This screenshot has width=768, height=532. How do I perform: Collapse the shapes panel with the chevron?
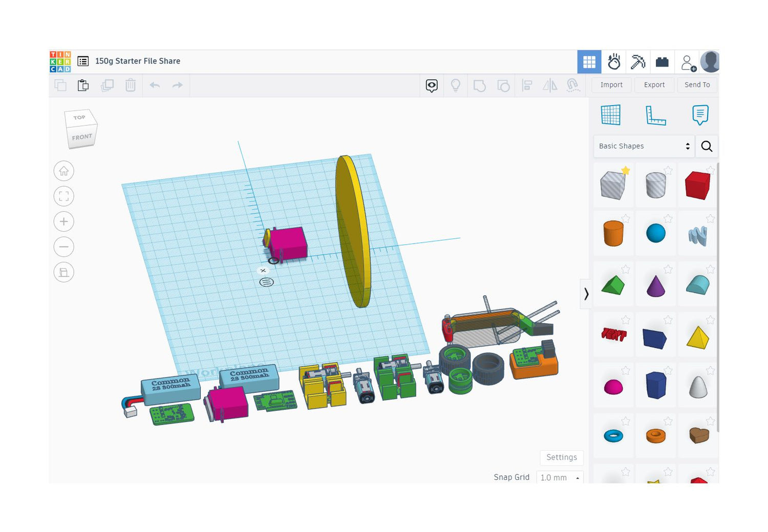(586, 294)
